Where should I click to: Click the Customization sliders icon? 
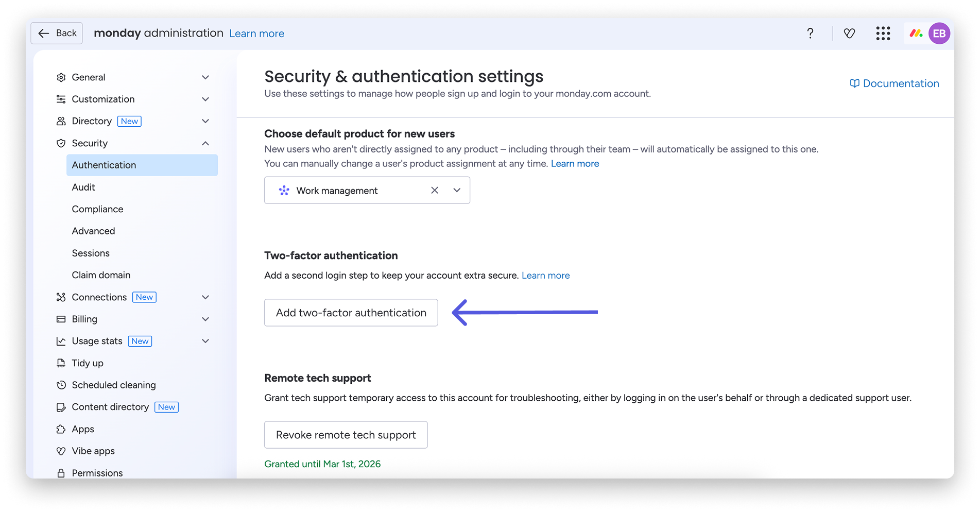click(61, 99)
